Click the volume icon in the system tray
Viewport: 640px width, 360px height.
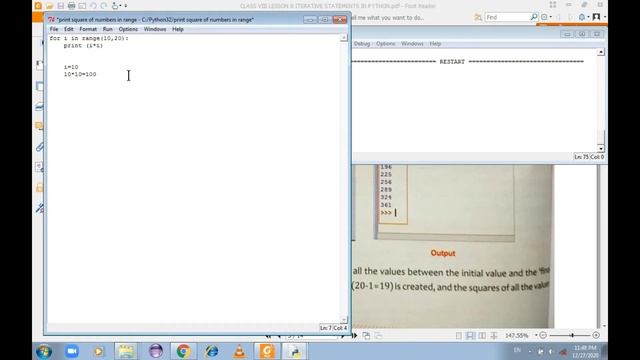coord(551,351)
